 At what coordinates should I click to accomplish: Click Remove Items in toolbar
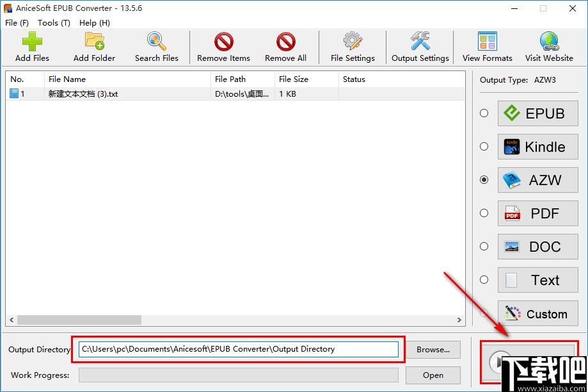(223, 47)
